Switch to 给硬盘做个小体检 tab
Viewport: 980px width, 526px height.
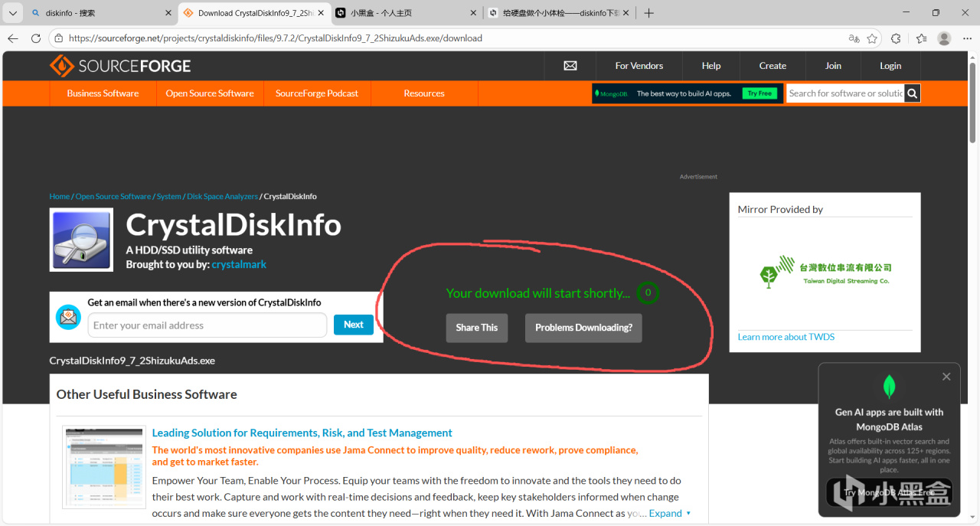[560, 13]
